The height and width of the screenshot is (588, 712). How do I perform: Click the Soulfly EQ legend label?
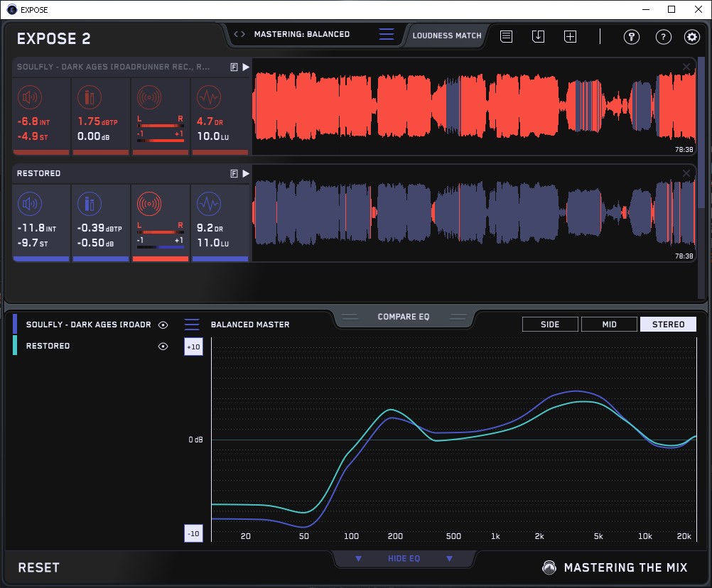(x=89, y=325)
